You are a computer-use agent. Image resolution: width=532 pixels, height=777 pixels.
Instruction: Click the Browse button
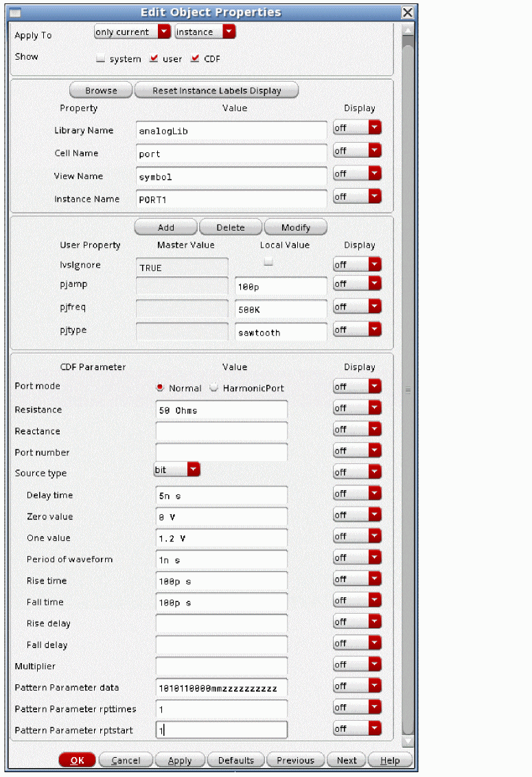[101, 91]
